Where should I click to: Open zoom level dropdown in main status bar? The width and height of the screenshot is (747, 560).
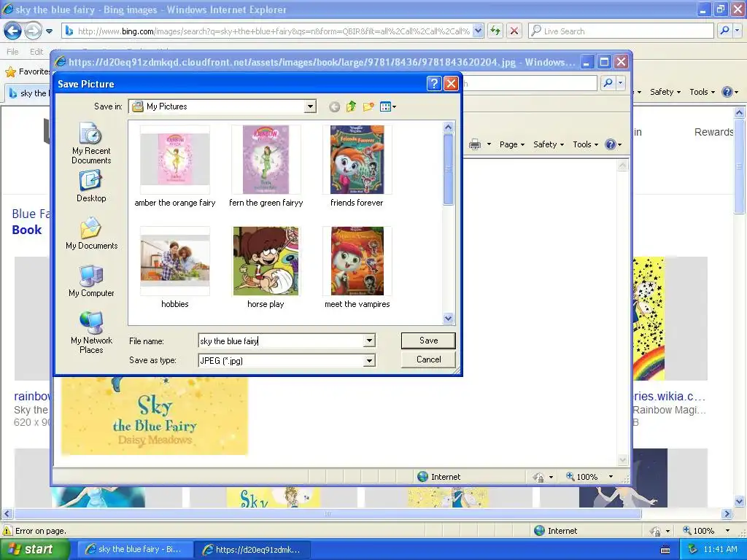[727, 531]
